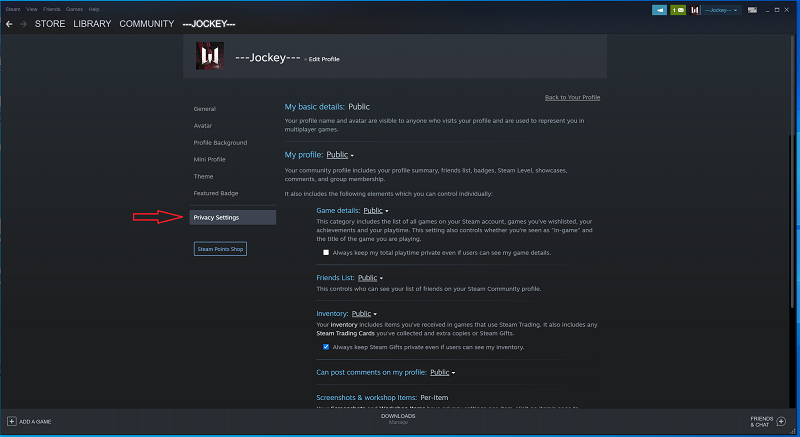Click the small avatar in title bar

coord(695,10)
